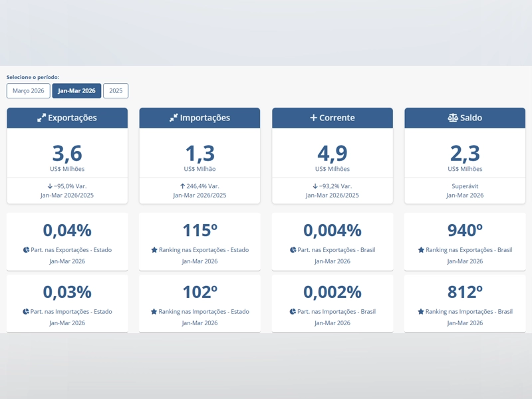Click the 940º Brasil export ranking card
The width and height of the screenshot is (532, 399).
465,241
